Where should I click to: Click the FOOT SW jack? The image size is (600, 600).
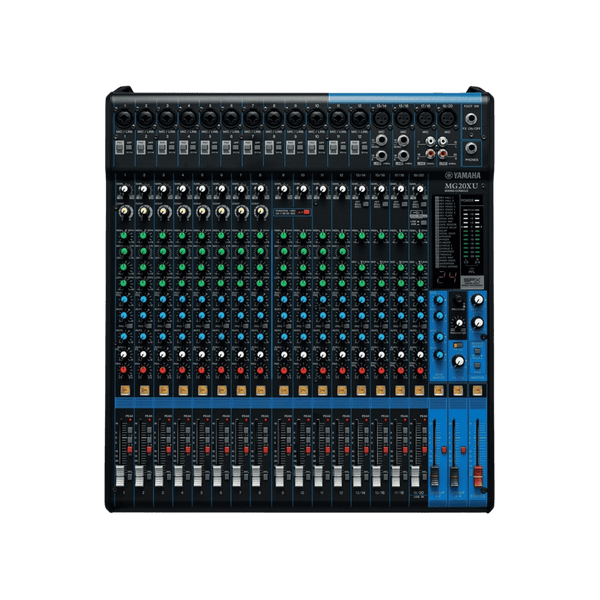coord(471,119)
